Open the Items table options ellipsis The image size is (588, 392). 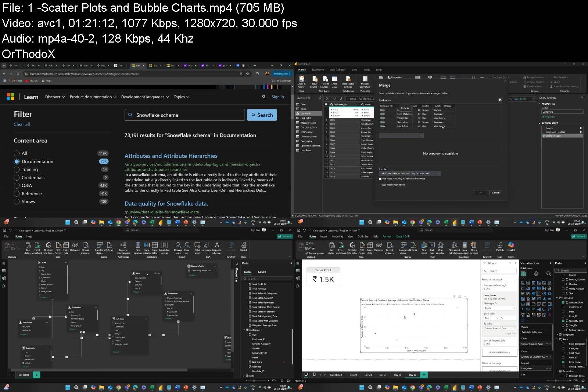pos(159,273)
